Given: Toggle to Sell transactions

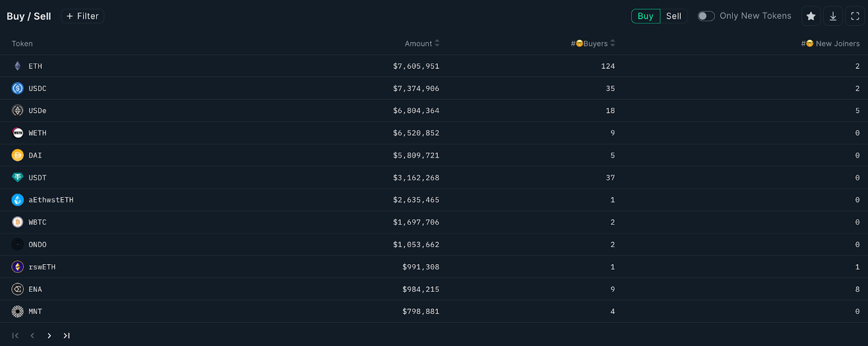Looking at the screenshot, I should tap(674, 16).
